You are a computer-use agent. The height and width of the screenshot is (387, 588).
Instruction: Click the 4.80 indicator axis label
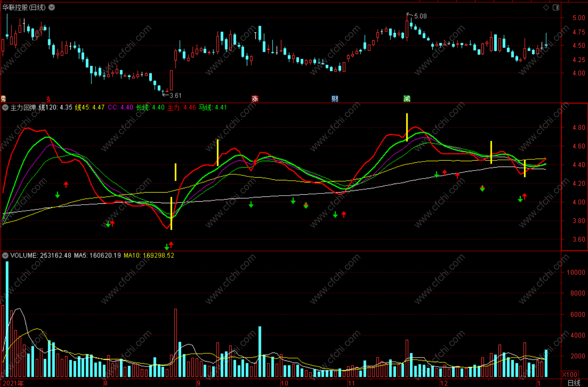pyautogui.click(x=579, y=127)
